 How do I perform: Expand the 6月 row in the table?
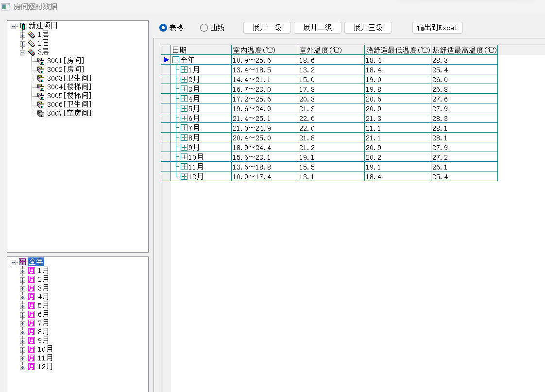coord(184,118)
